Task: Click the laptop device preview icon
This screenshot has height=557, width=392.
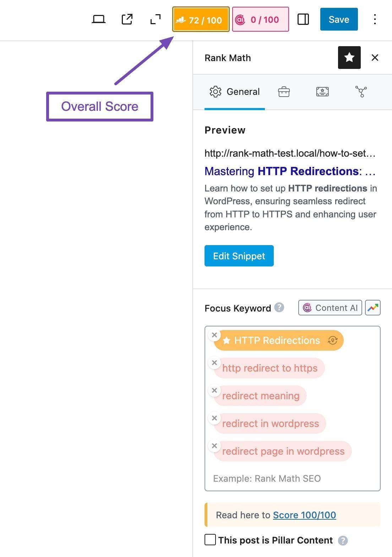Action: pos(98,19)
